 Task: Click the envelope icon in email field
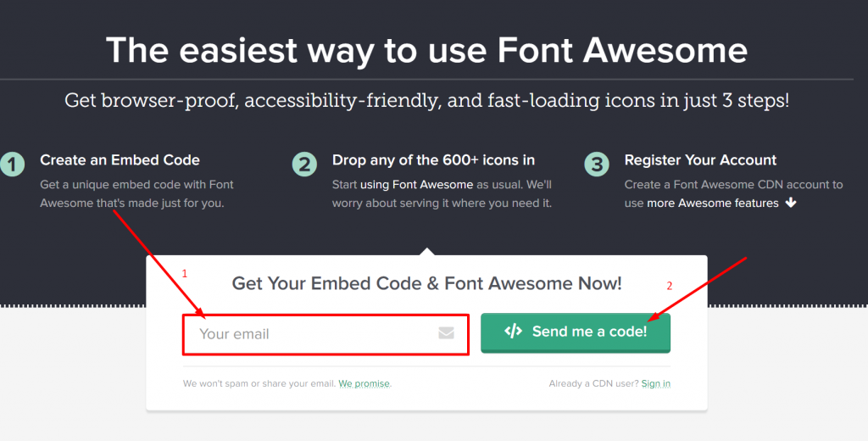coord(446,333)
